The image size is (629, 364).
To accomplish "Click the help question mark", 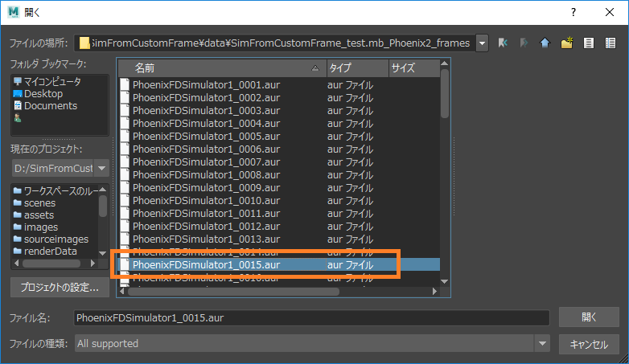I will click(573, 12).
